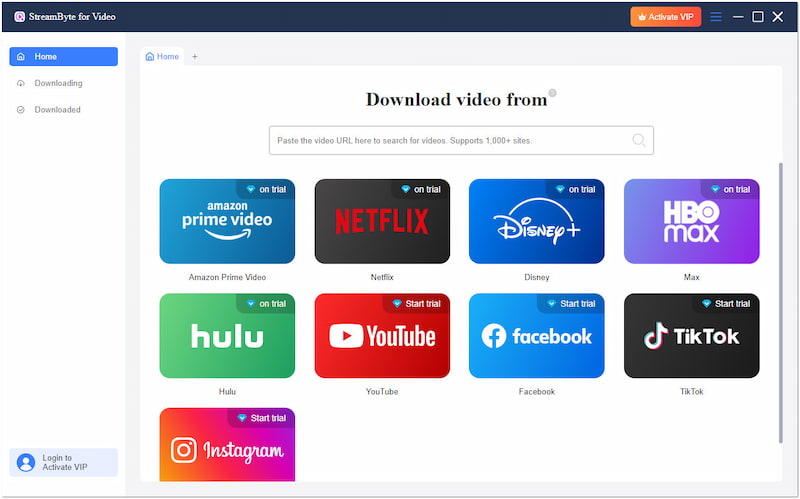The image size is (800, 499).
Task: Click the search magnifier icon
Action: [x=638, y=140]
